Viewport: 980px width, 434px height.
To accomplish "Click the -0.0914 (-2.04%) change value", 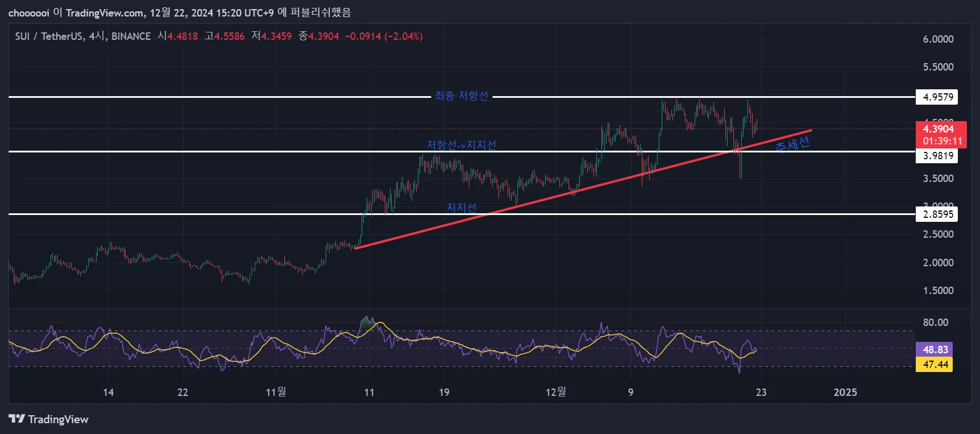I will pyautogui.click(x=384, y=36).
